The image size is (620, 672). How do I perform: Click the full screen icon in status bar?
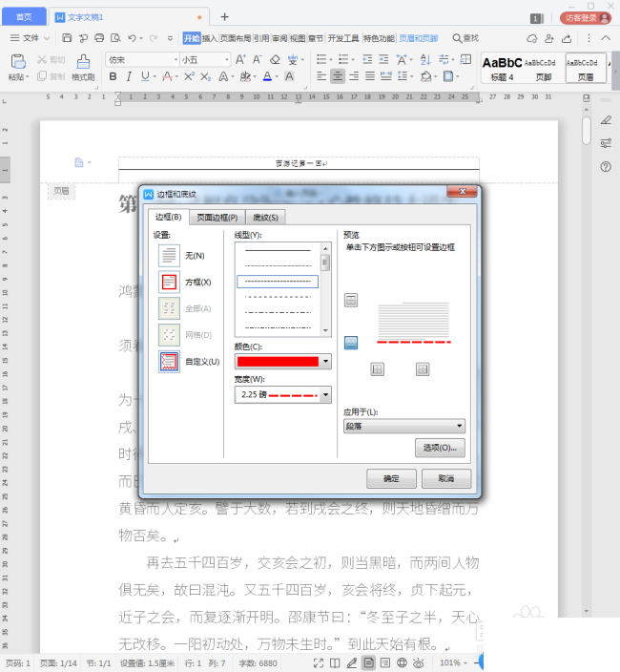tap(319, 663)
